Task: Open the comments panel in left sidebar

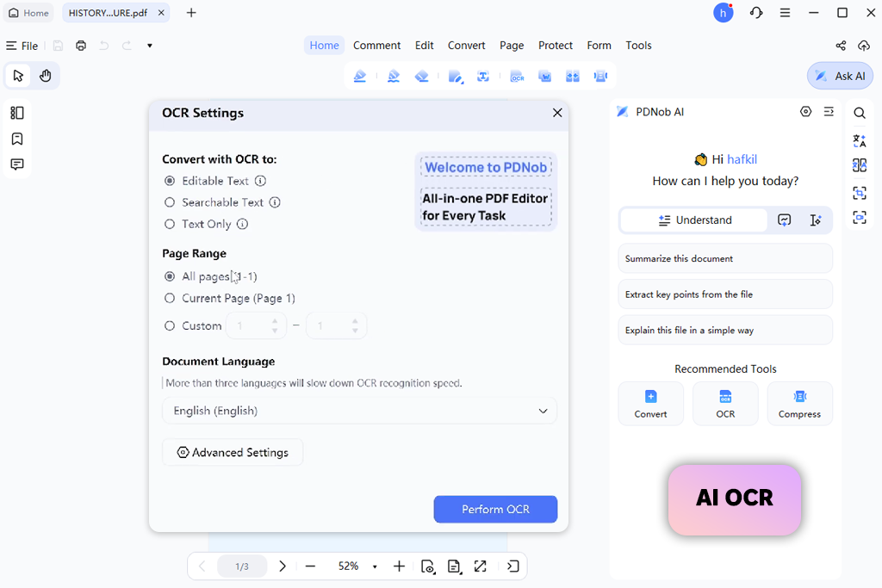Action: pyautogui.click(x=17, y=164)
